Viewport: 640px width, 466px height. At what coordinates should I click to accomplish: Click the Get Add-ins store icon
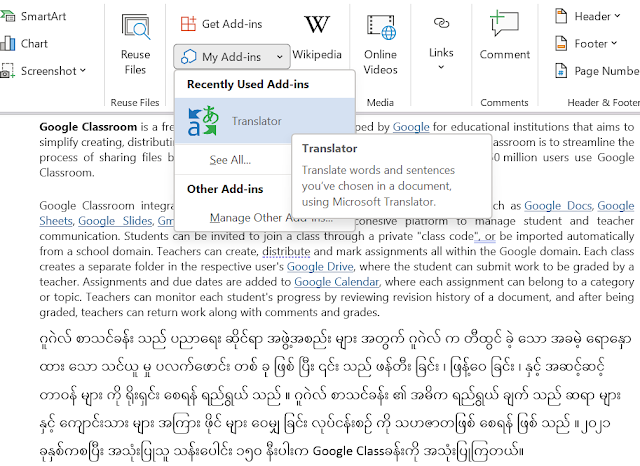coord(188,24)
